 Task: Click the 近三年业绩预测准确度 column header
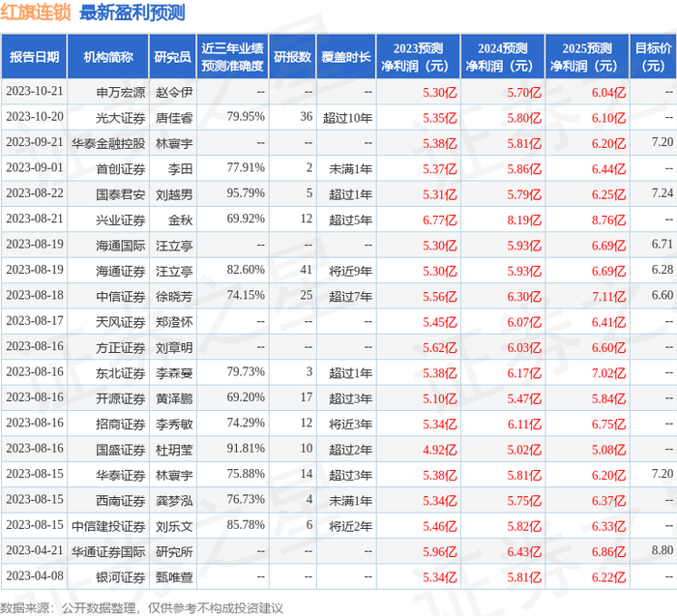(232, 57)
